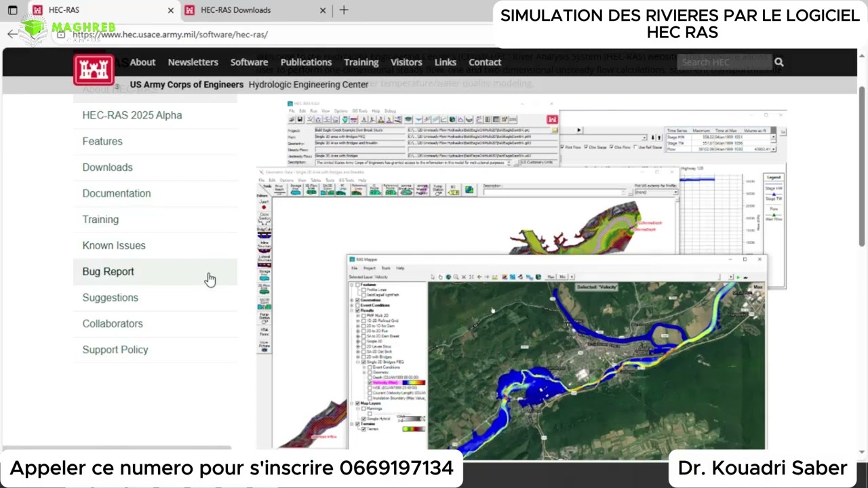Click the Terrain layer color ramp swatch
Viewport: 868px width, 488px height.
pyautogui.click(x=414, y=429)
